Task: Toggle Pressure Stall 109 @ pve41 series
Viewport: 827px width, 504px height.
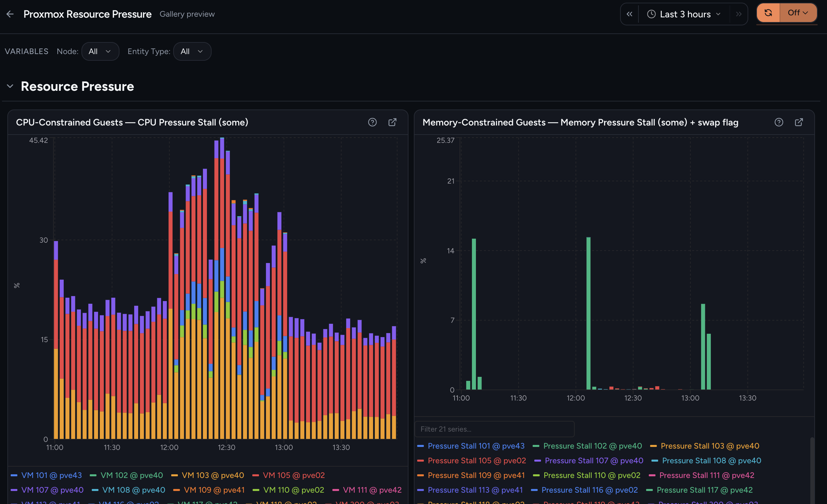Action: coord(471,475)
